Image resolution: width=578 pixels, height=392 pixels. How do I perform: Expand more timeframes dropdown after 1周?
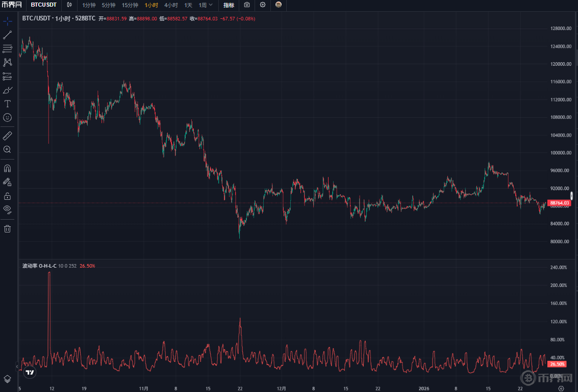point(211,5)
